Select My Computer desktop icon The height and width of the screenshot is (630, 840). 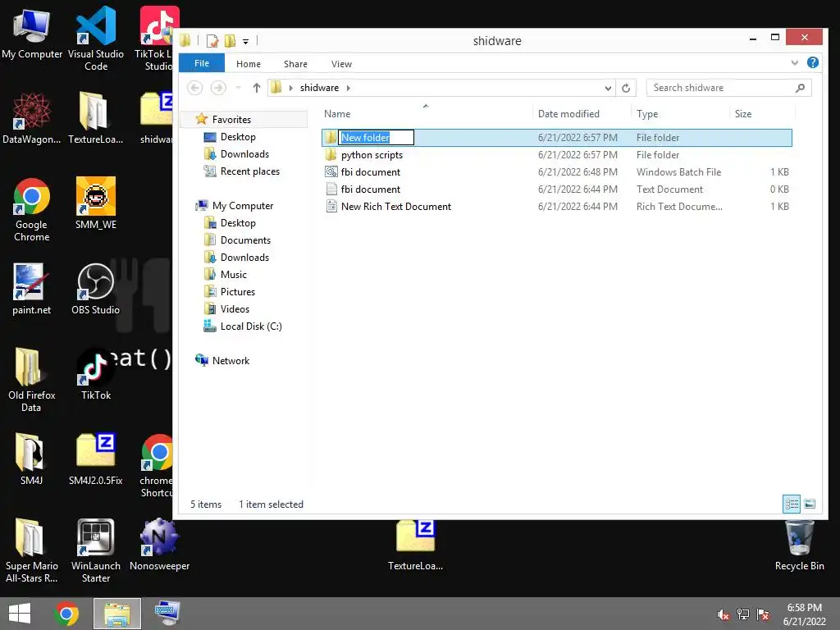(32, 33)
